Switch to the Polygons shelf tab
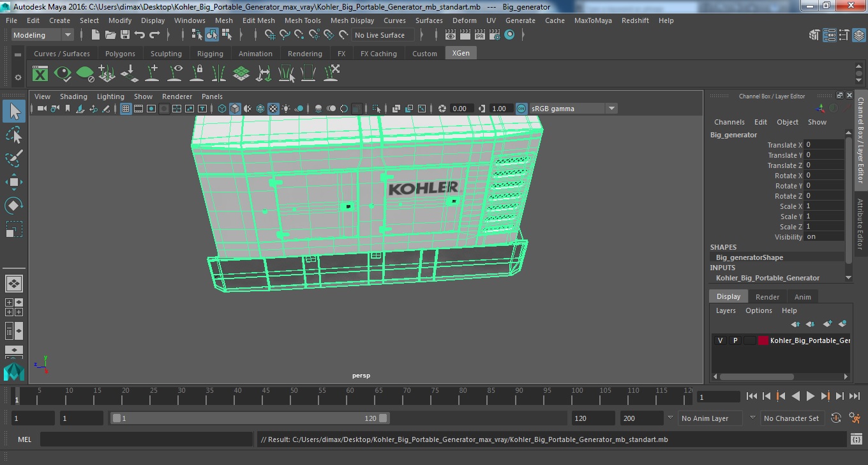868x465 pixels. 120,54
